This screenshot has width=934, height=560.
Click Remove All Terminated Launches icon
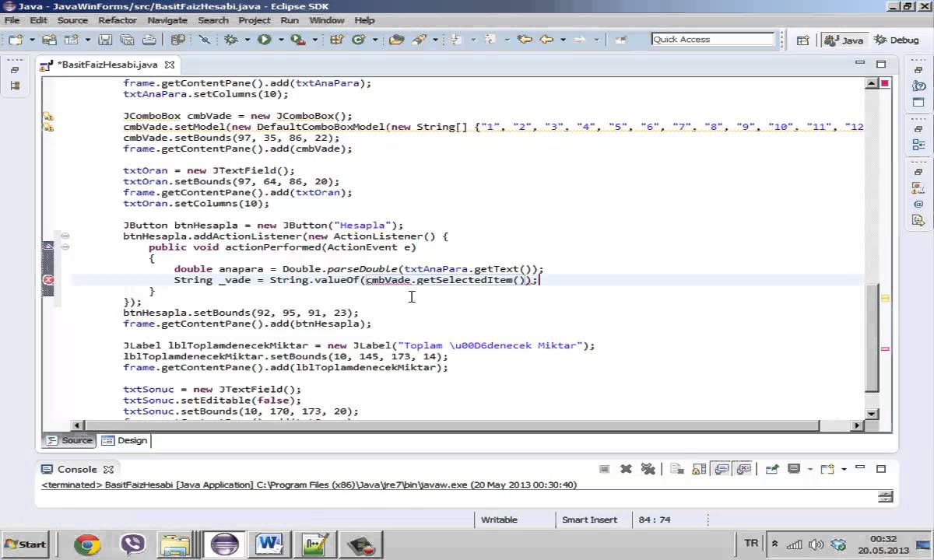[648, 469]
